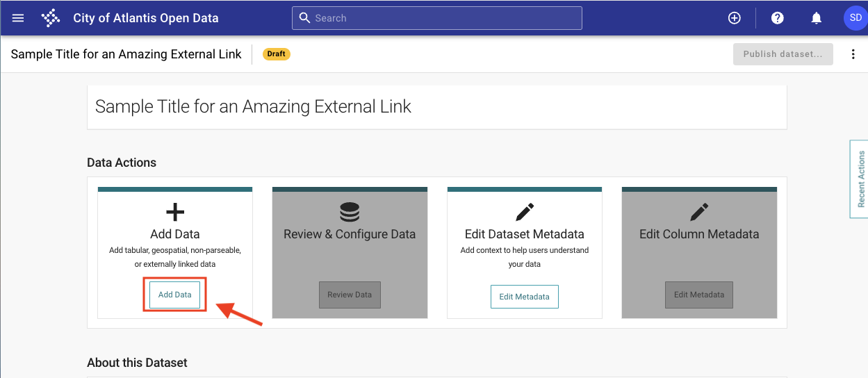Open the SD user avatar menu
The image size is (868, 378).
pos(854,18)
